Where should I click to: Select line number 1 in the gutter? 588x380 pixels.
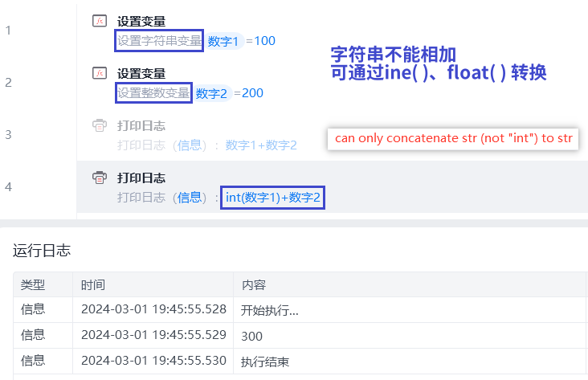pyautogui.click(x=8, y=30)
